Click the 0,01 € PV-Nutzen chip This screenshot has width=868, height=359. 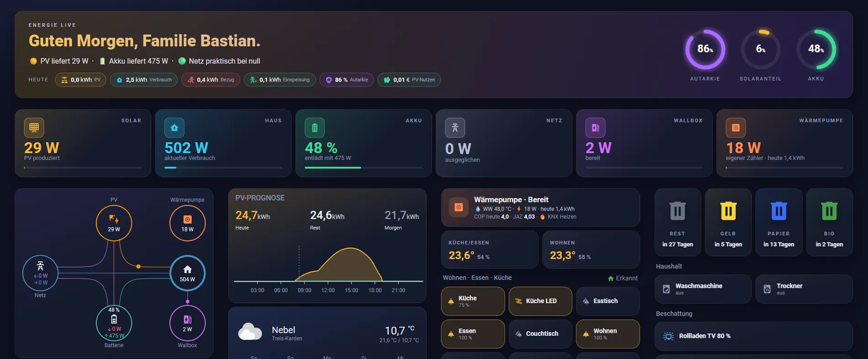click(409, 80)
